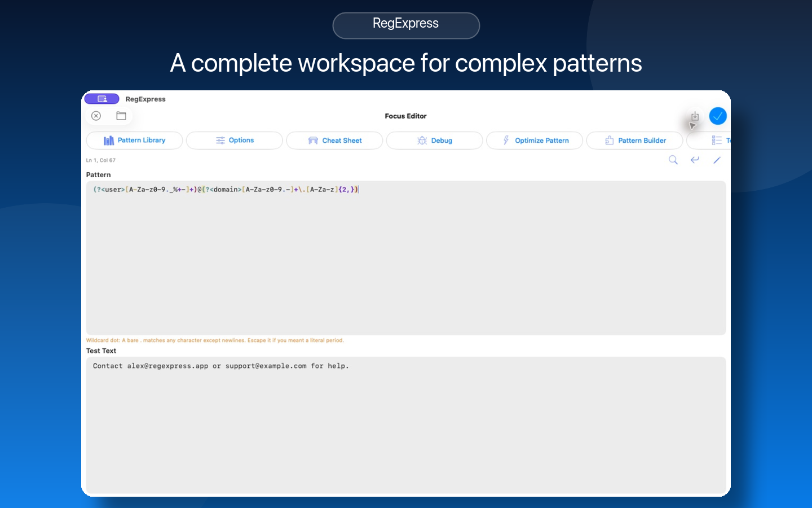Click the RegExpress title pill at top
Screen dimensions: 812x508
[406, 25]
